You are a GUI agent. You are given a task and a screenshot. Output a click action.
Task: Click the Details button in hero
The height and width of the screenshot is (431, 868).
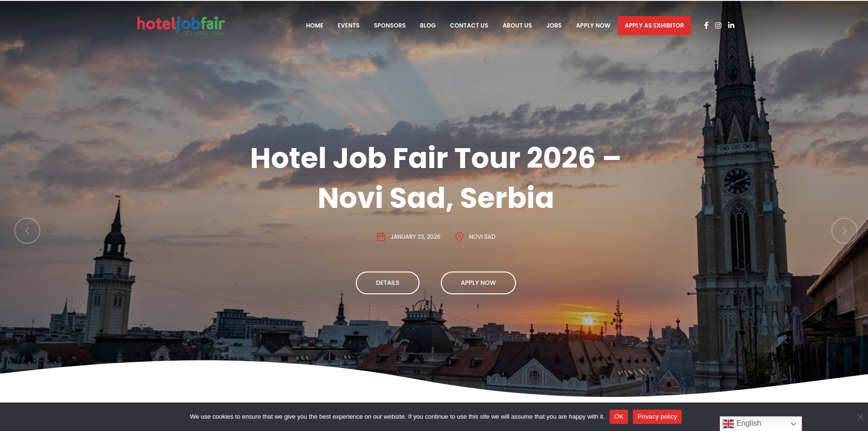pos(388,283)
